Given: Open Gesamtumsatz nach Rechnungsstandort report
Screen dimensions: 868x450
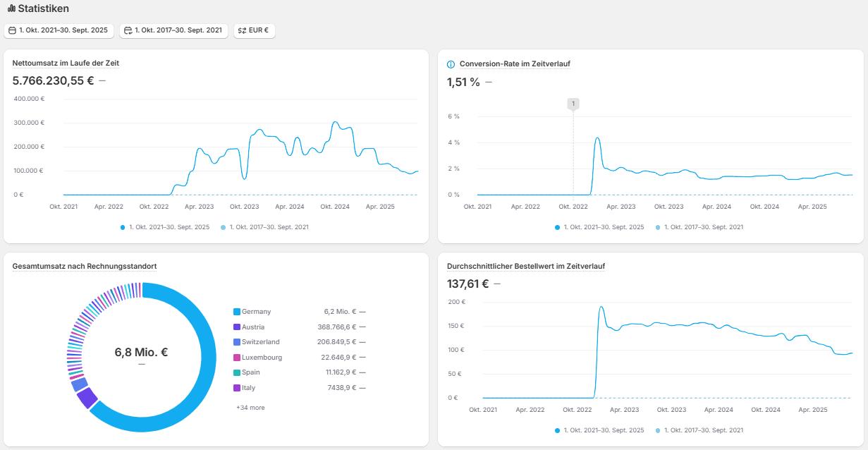Looking at the screenshot, I should tap(85, 267).
